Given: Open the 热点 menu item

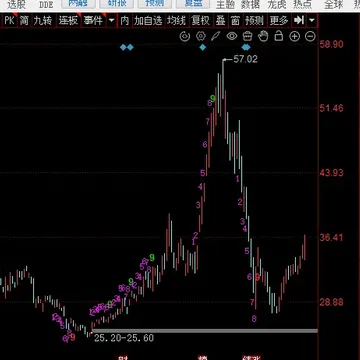Looking at the screenshot, I should click(302, 4).
